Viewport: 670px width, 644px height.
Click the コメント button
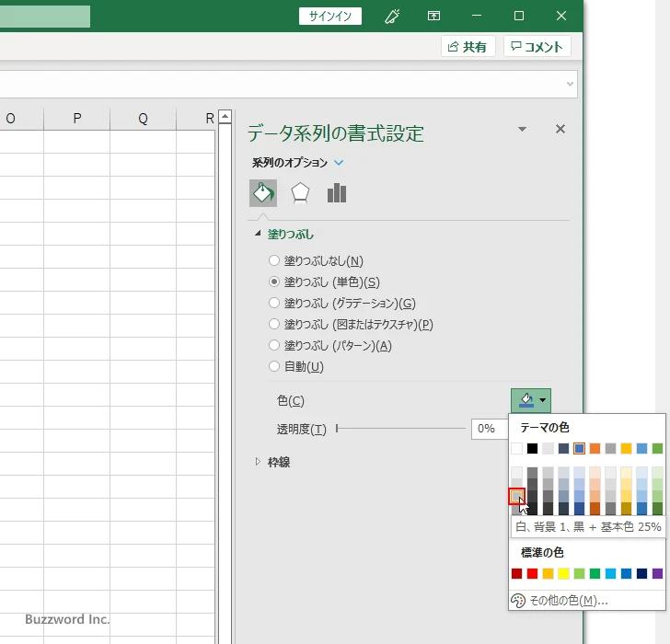[x=537, y=47]
